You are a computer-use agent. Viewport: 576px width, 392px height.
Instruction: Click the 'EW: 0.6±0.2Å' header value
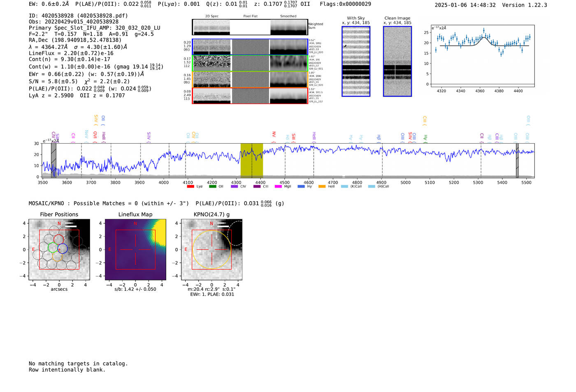pyautogui.click(x=49, y=4)
